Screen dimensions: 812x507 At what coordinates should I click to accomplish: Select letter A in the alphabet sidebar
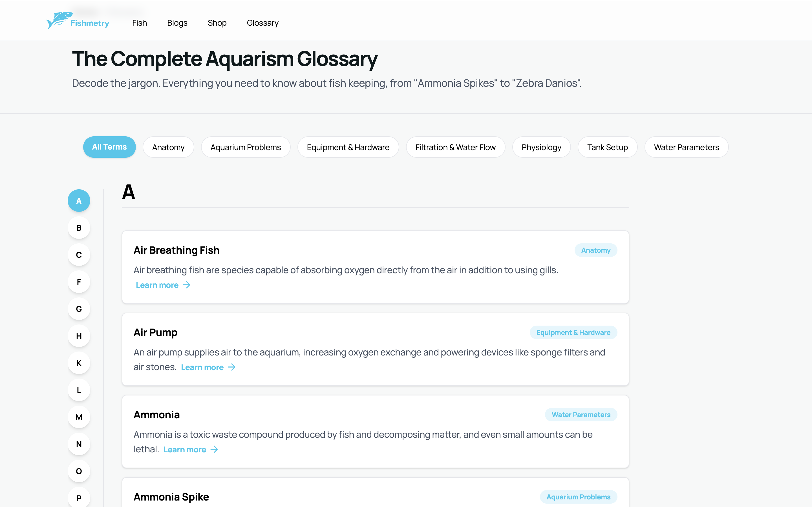(x=78, y=201)
